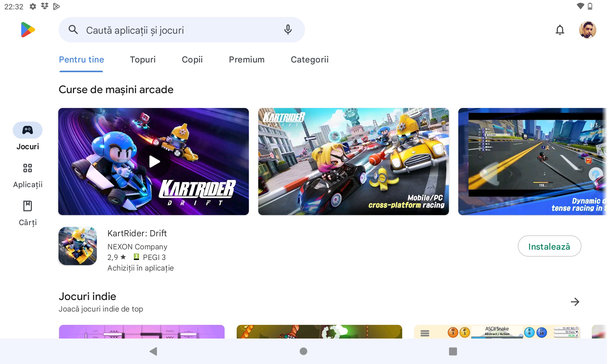Open the Jocuri indie heading
This screenshot has height=364, width=607.
(87, 296)
